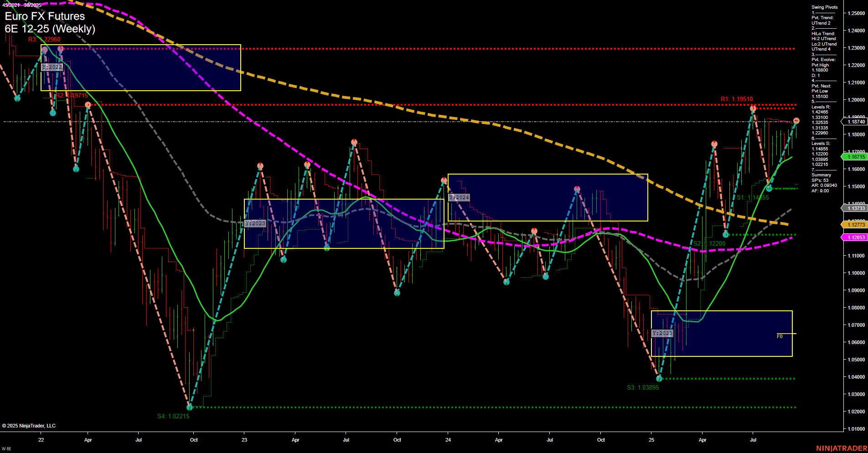Click the © 2025 NinjaTrader, LLC copyright text
Viewport: 868px width, 453px height.
pyautogui.click(x=29, y=425)
